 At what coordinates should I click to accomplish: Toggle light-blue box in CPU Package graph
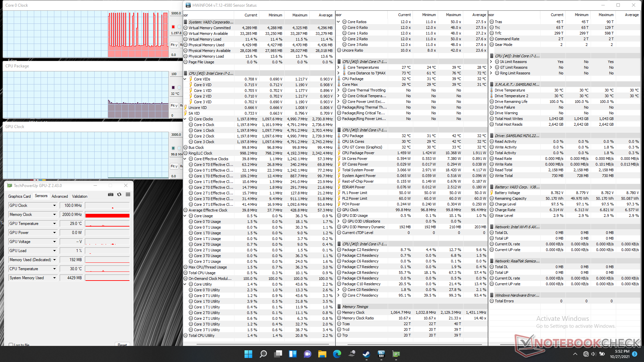click(179, 87)
